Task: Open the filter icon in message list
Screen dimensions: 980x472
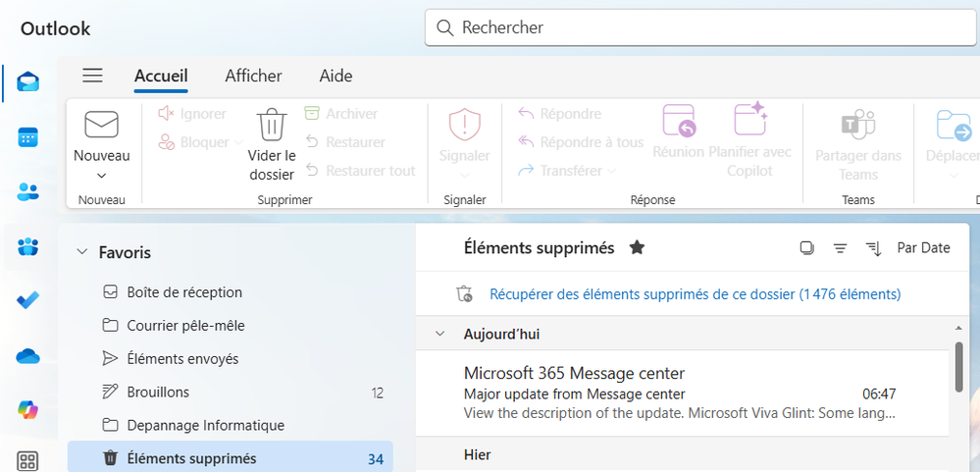Action: point(840,248)
